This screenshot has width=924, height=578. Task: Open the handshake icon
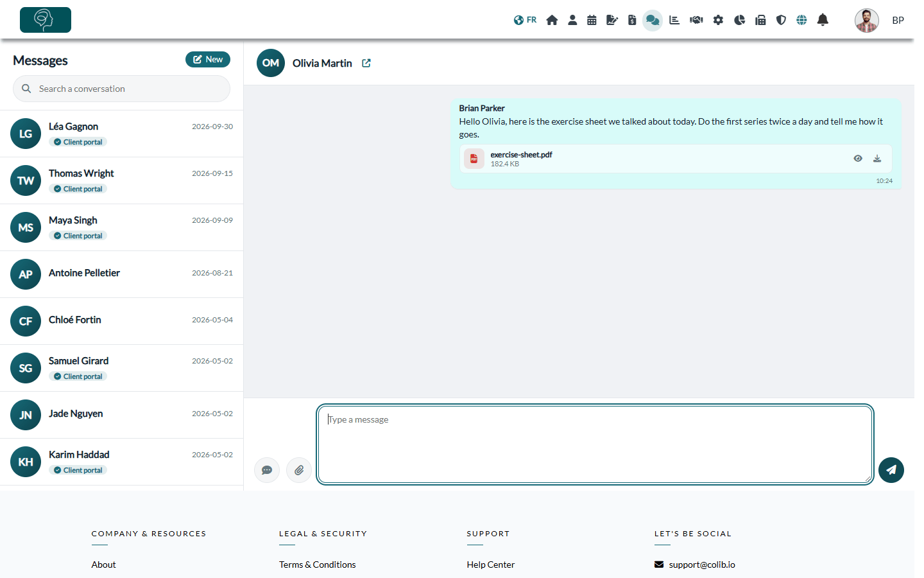[696, 20]
